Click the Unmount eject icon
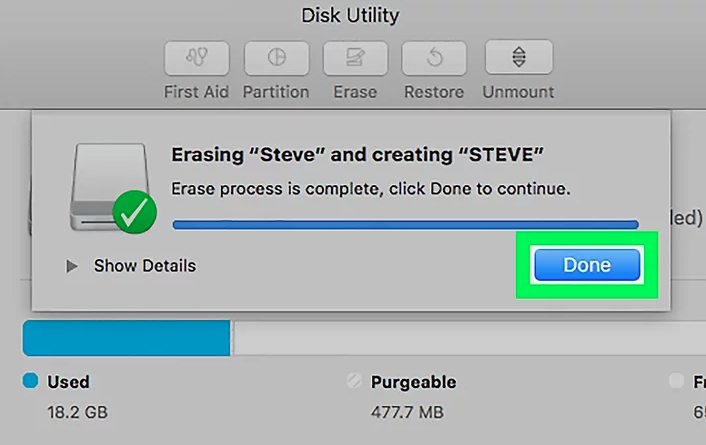706x445 pixels. pos(519,57)
